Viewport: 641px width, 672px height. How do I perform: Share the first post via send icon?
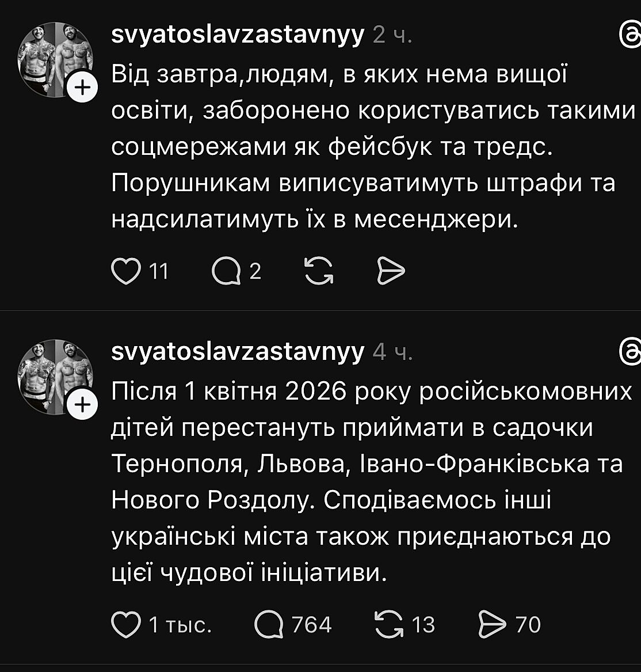pos(391,271)
